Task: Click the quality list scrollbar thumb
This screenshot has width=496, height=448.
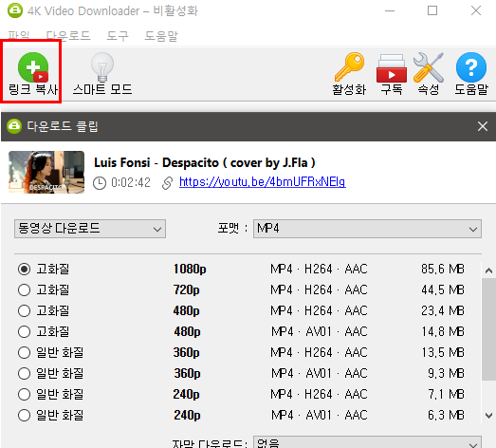Action: pyautogui.click(x=488, y=329)
